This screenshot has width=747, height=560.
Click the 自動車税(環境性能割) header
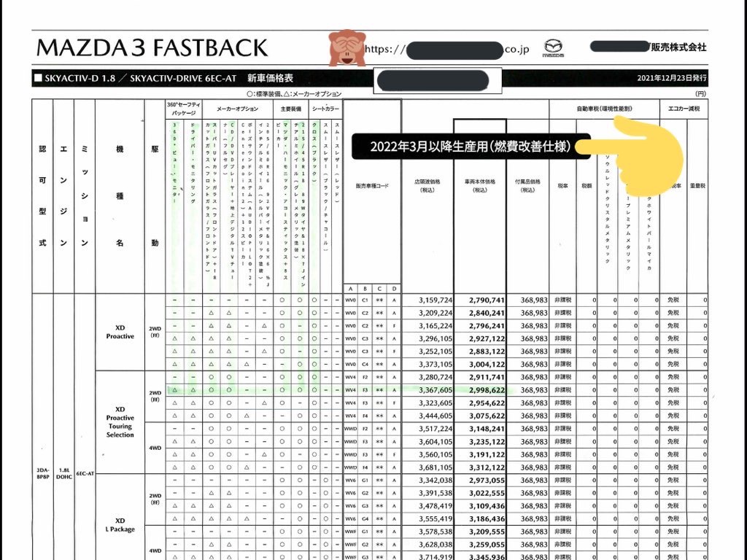604,109
